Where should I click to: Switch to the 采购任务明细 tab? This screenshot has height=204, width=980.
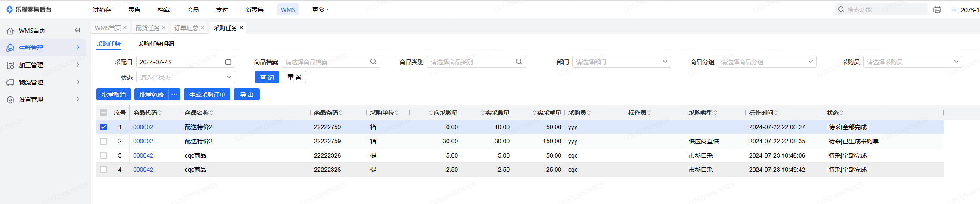[156, 44]
